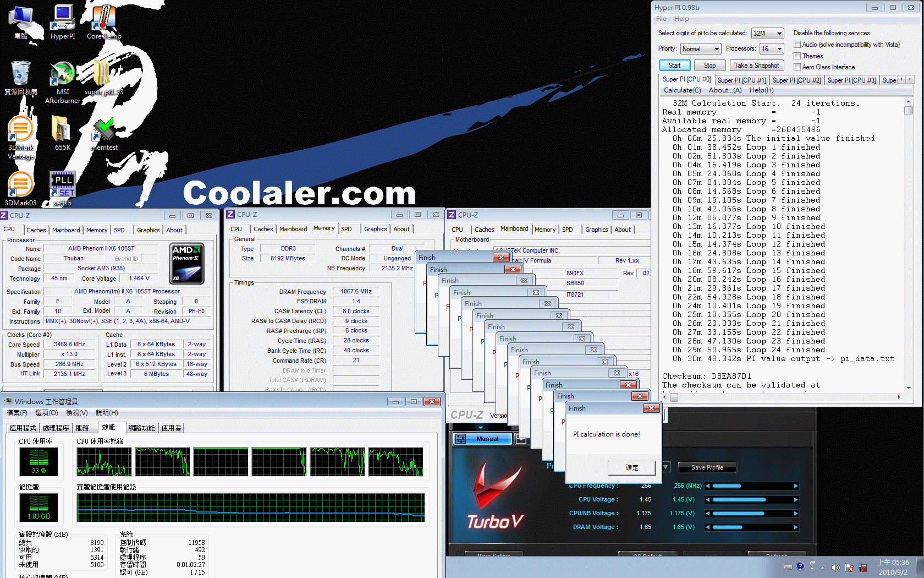Decrease CPU Frequency with TurboV left arrow
Screen dimensions: 924x578
coord(708,486)
